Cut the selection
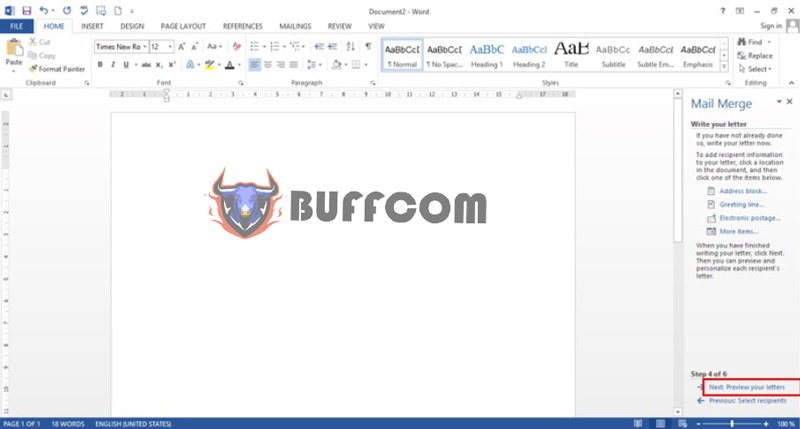Viewport: 800px width, 429px height. point(40,42)
